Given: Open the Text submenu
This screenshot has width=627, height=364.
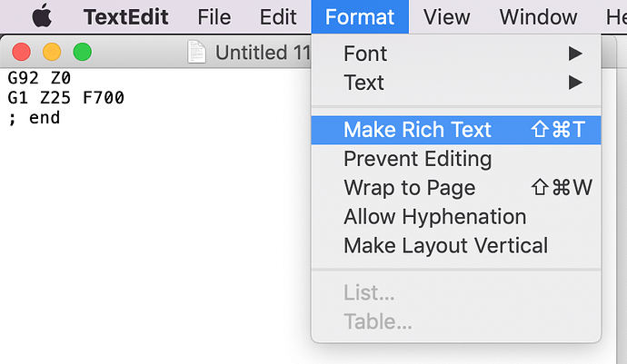Looking at the screenshot, I should click(x=456, y=83).
